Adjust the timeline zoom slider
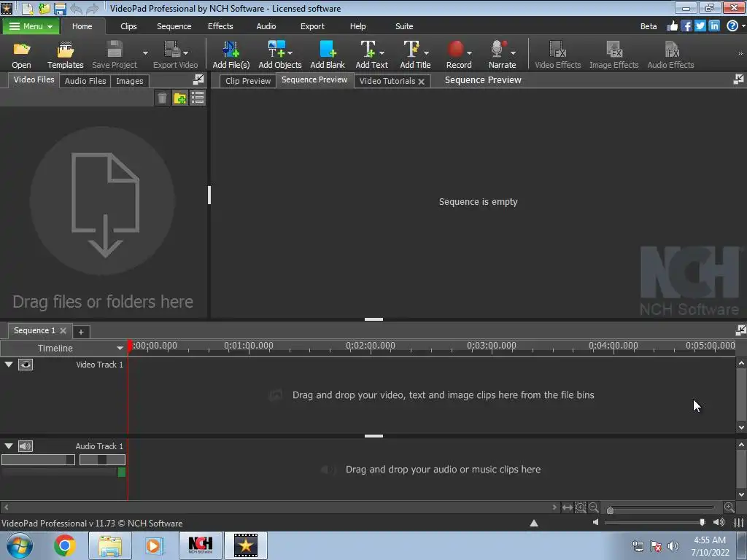The image size is (747, 560). (611, 510)
